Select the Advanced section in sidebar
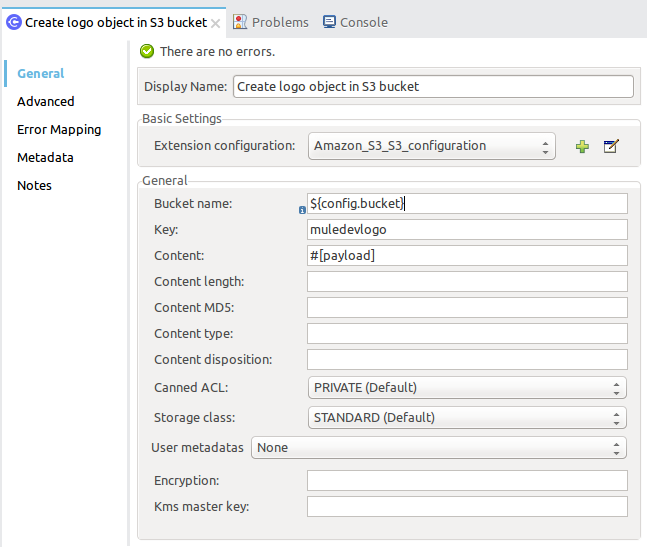This screenshot has height=547, width=647. coord(46,101)
